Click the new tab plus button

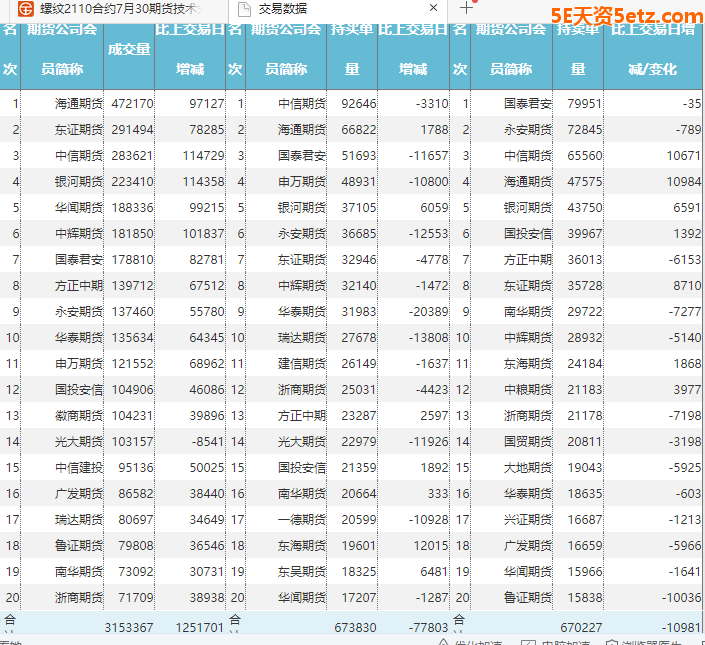(x=466, y=8)
